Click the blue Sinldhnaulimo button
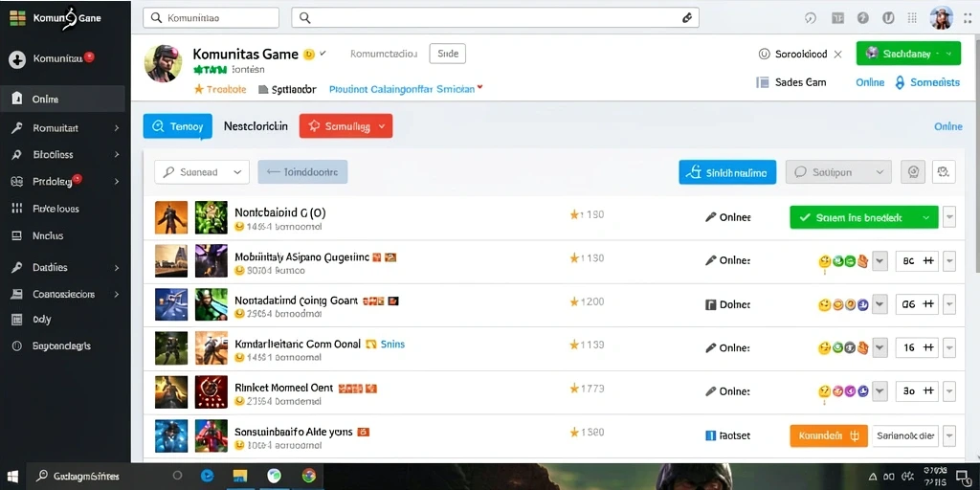 click(x=727, y=172)
